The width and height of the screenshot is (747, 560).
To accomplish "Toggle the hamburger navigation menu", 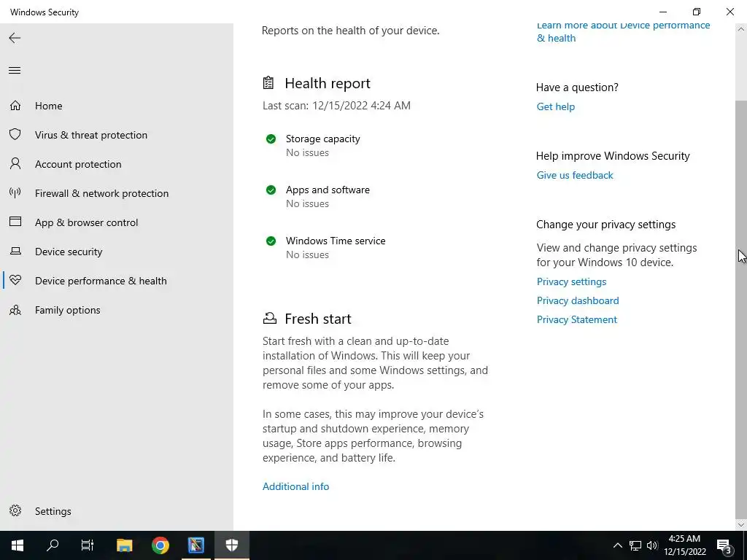I will (15, 71).
